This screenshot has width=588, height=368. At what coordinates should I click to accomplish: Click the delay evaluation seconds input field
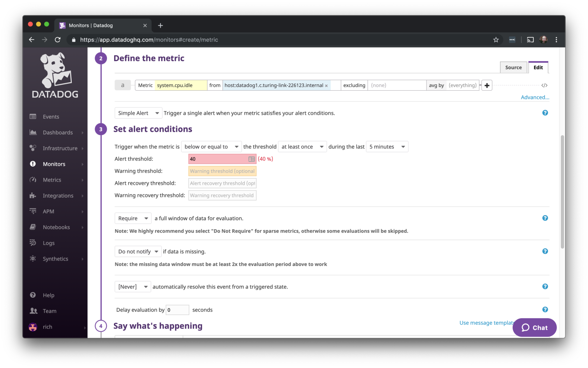click(x=177, y=310)
